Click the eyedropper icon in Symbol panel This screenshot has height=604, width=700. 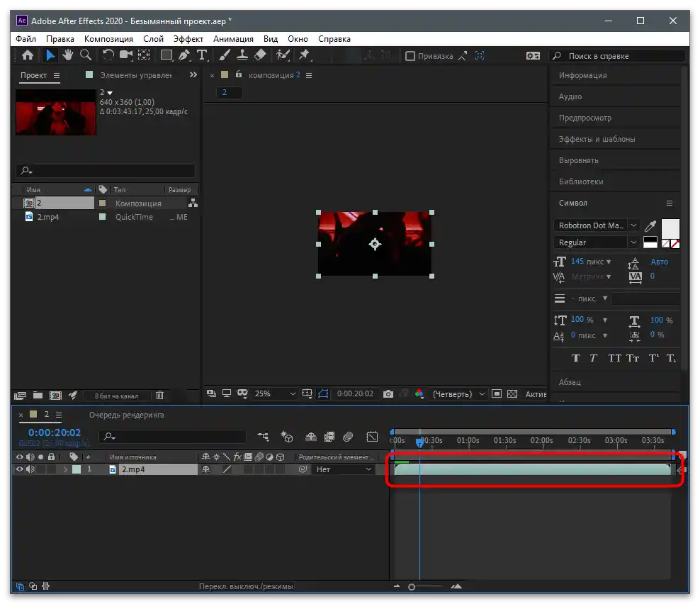click(x=650, y=225)
